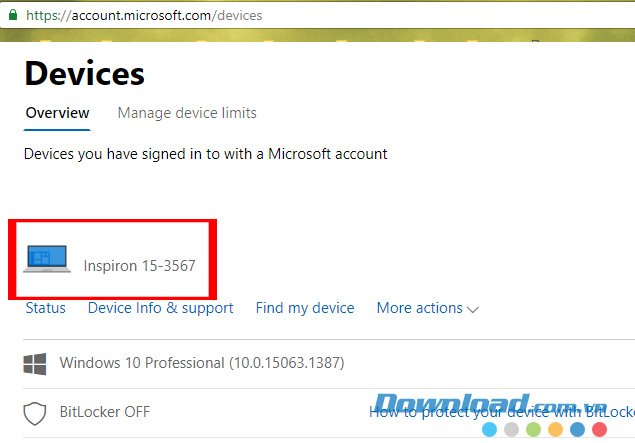Expand the More actions dropdown

[427, 308]
